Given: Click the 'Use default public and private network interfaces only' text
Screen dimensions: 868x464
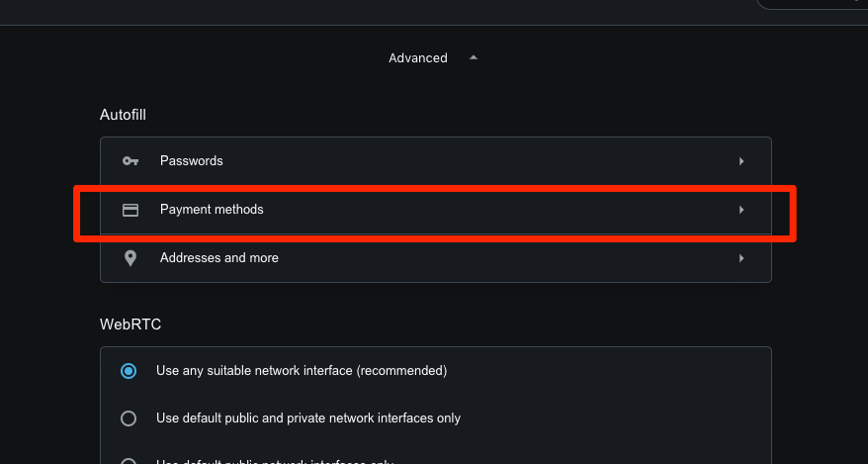Looking at the screenshot, I should (308, 418).
